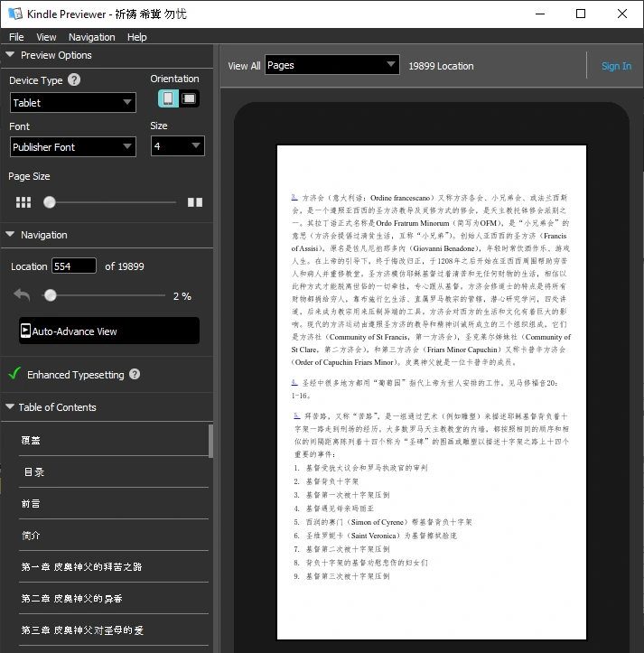
Task: Collapse the Table of Contents section
Action: 10,406
